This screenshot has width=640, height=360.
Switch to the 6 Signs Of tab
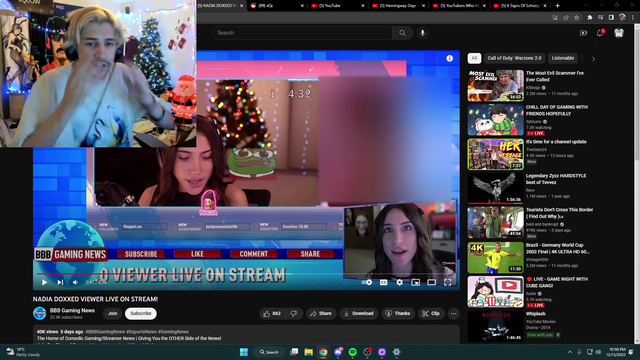pyautogui.click(x=520, y=6)
